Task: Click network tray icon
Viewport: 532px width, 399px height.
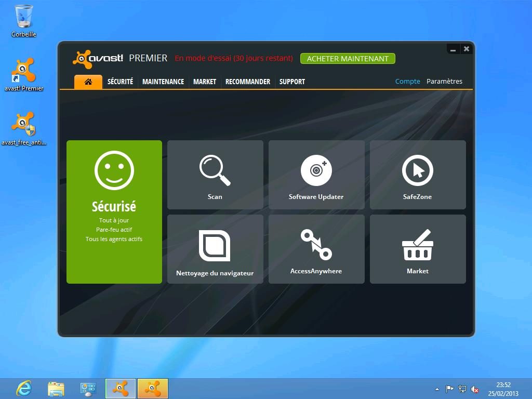Action: [x=462, y=389]
